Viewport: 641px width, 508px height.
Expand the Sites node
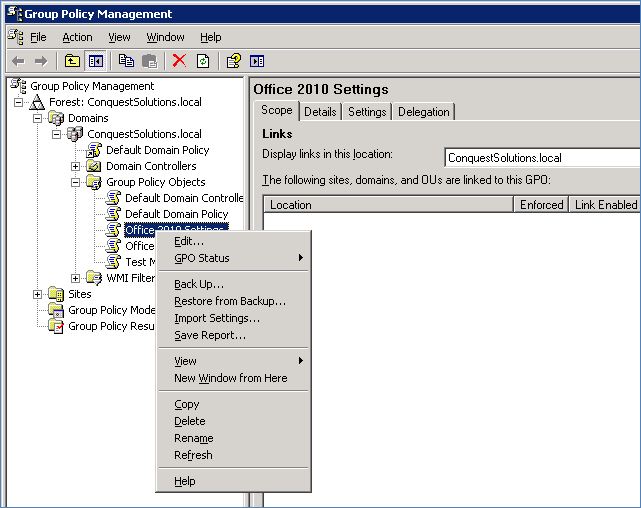37,294
